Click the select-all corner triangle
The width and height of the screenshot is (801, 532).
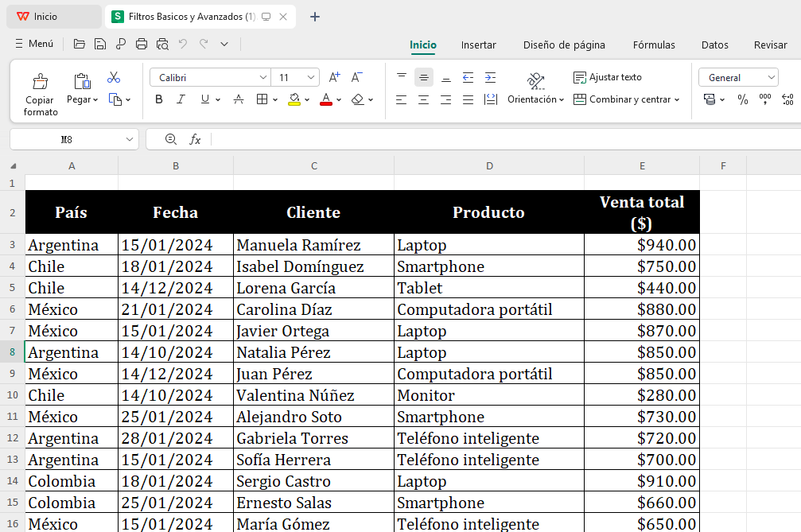click(13, 166)
